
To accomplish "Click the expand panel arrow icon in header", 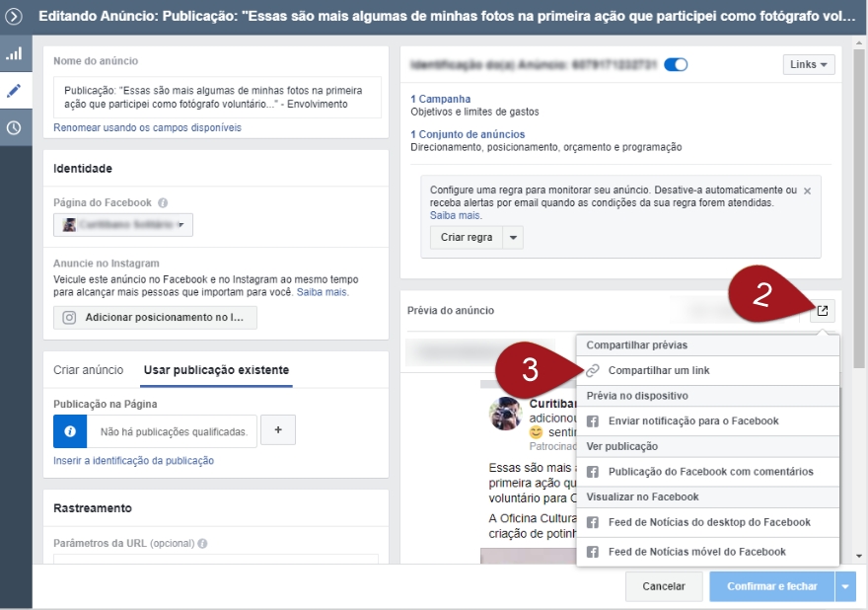I will pyautogui.click(x=14, y=17).
